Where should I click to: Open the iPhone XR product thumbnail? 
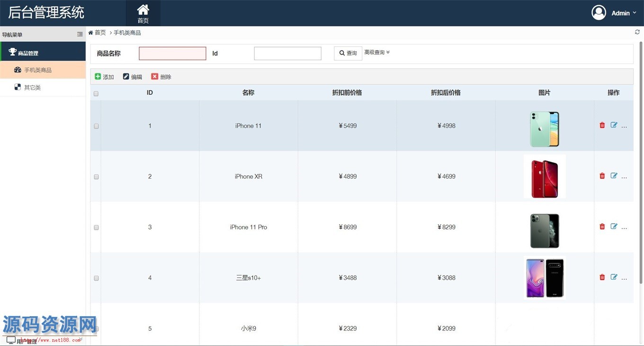(x=545, y=176)
